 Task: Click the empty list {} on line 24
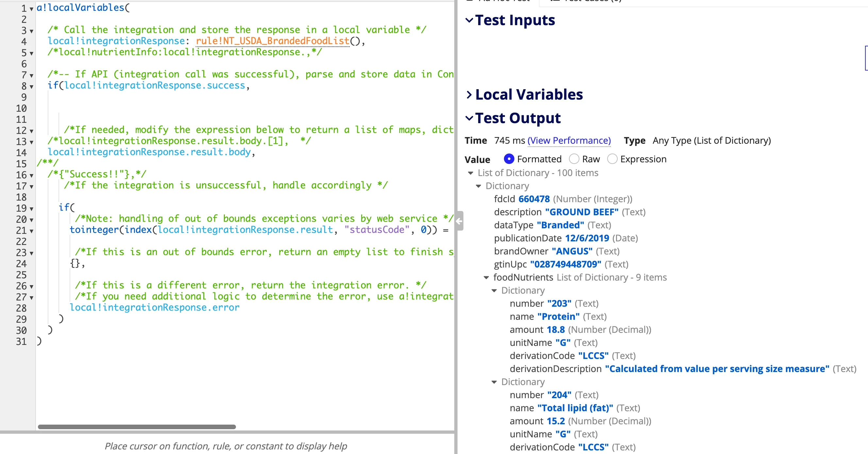pos(75,263)
